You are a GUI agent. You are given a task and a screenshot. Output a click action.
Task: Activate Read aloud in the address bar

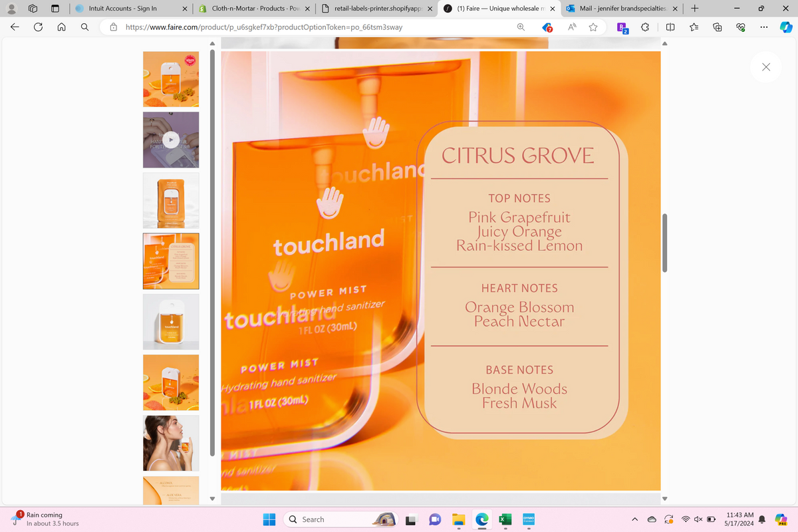pos(571,27)
